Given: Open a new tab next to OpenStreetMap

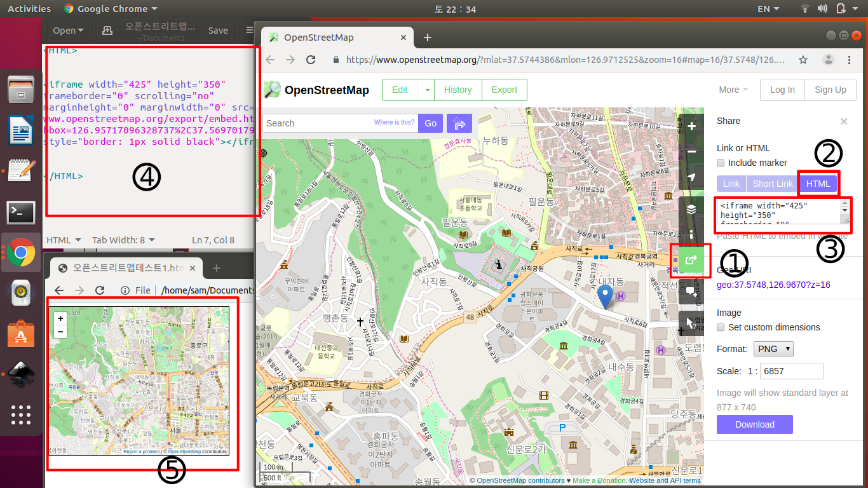Looking at the screenshot, I should pos(428,37).
